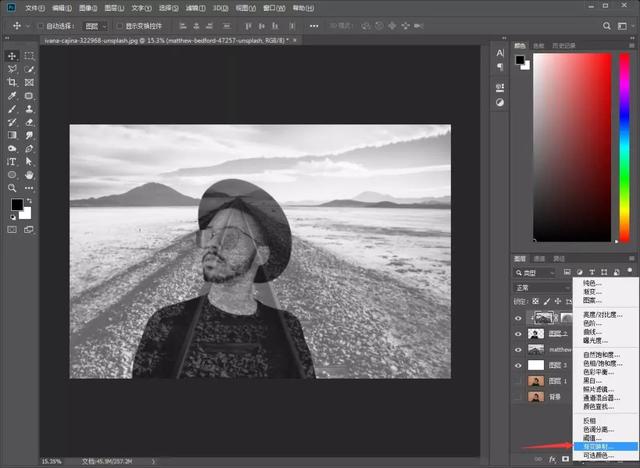Open options bar three-dot align options
The image size is (640, 468).
(314, 26)
